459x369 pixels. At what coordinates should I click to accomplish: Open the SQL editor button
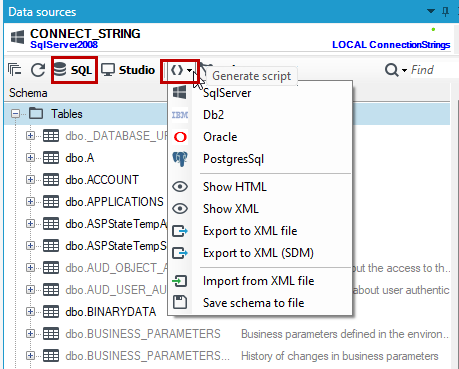pyautogui.click(x=74, y=70)
